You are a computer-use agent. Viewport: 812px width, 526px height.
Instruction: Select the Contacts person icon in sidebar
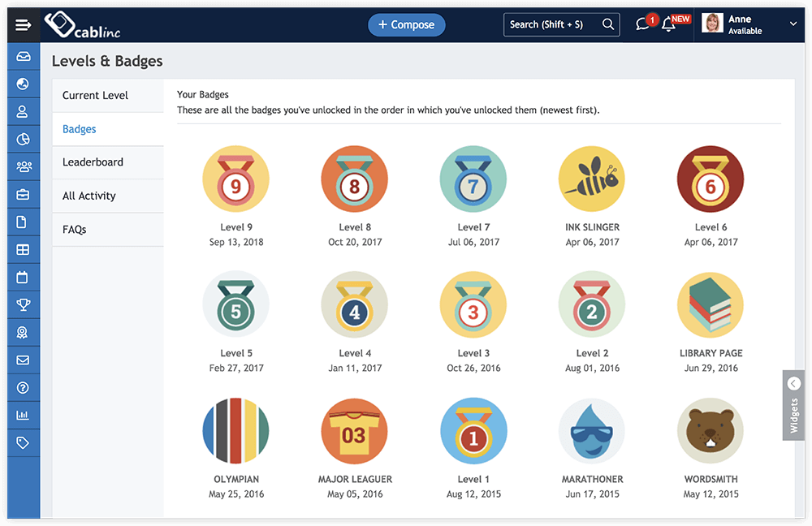tap(24, 111)
